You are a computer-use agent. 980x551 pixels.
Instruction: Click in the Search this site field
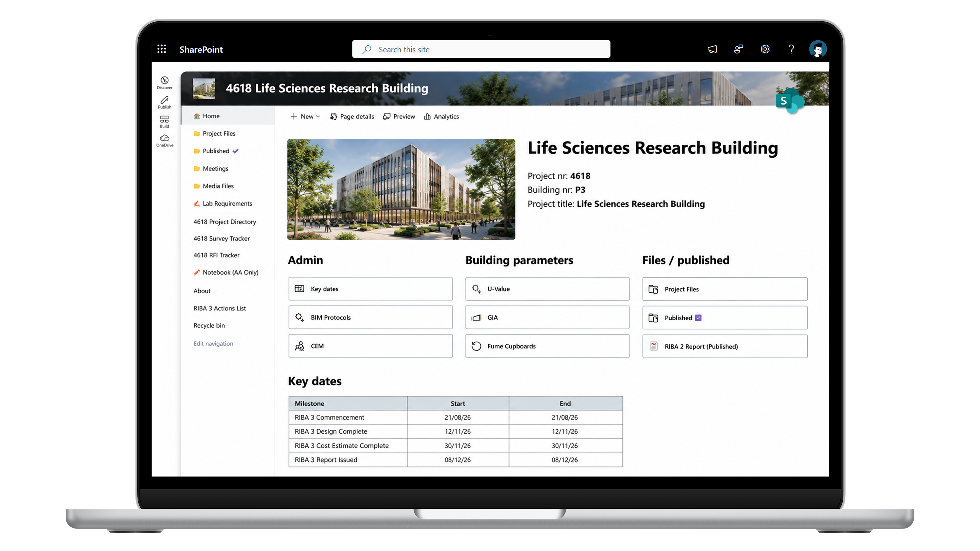pos(481,49)
